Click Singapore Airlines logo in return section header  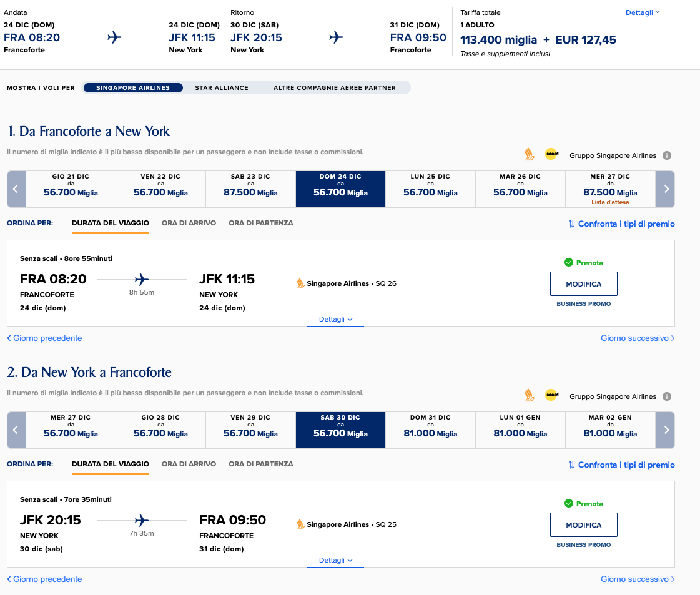(529, 395)
